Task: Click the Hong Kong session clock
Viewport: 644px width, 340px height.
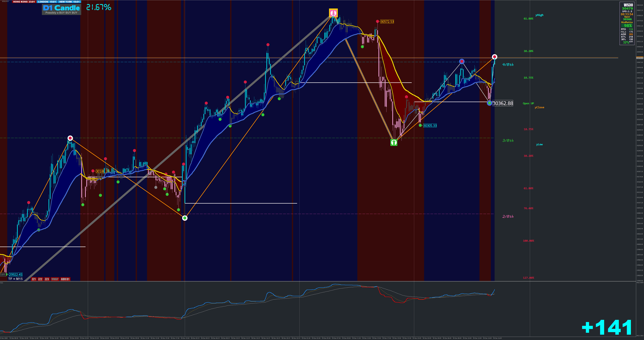Action: (x=24, y=2)
